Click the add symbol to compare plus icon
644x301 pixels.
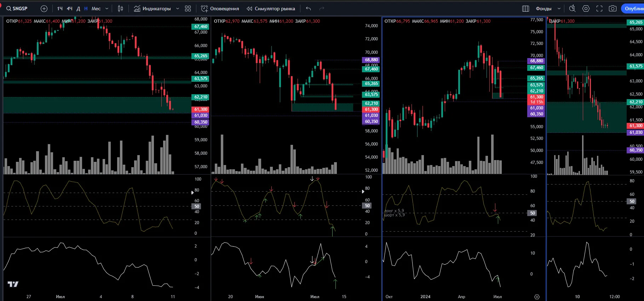[x=44, y=8]
